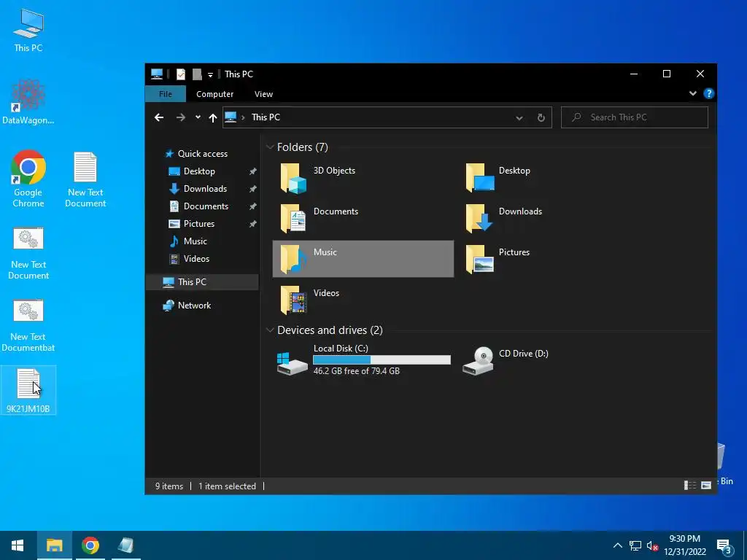This screenshot has height=560, width=747.
Task: Select the 9K21JM10B file on desktop
Action: pos(28,390)
